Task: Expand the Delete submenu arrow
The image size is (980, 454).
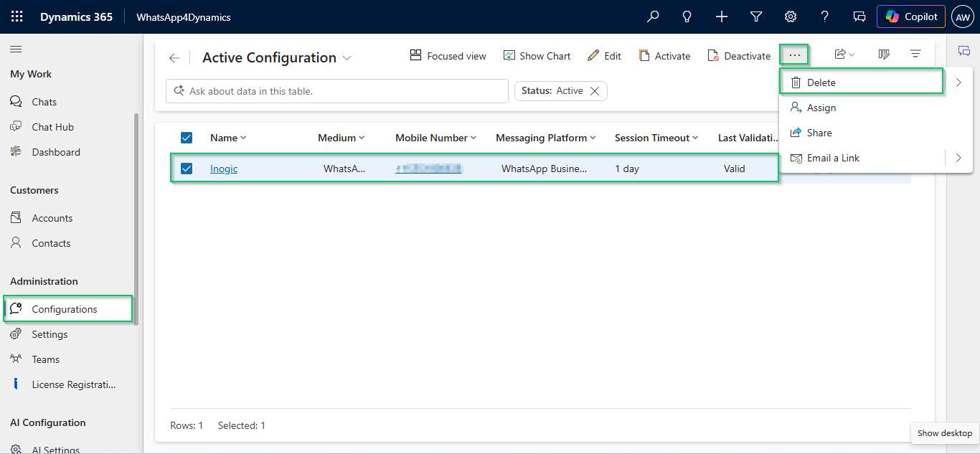Action: [x=958, y=82]
